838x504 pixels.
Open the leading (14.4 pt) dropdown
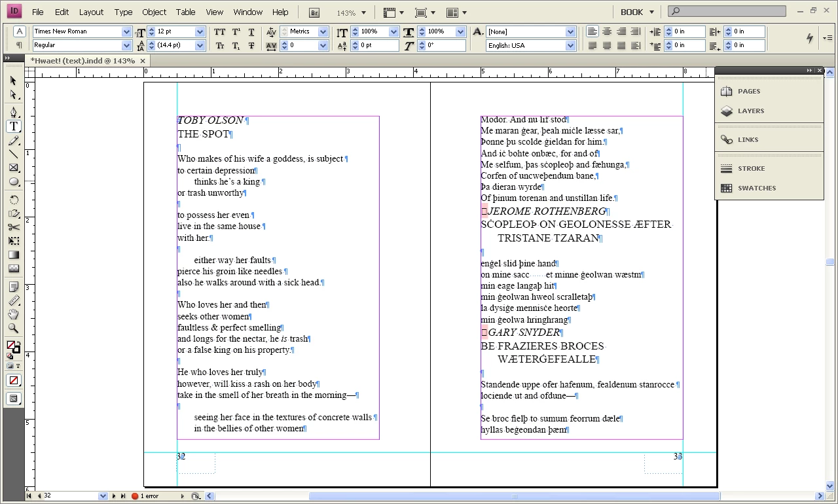200,45
